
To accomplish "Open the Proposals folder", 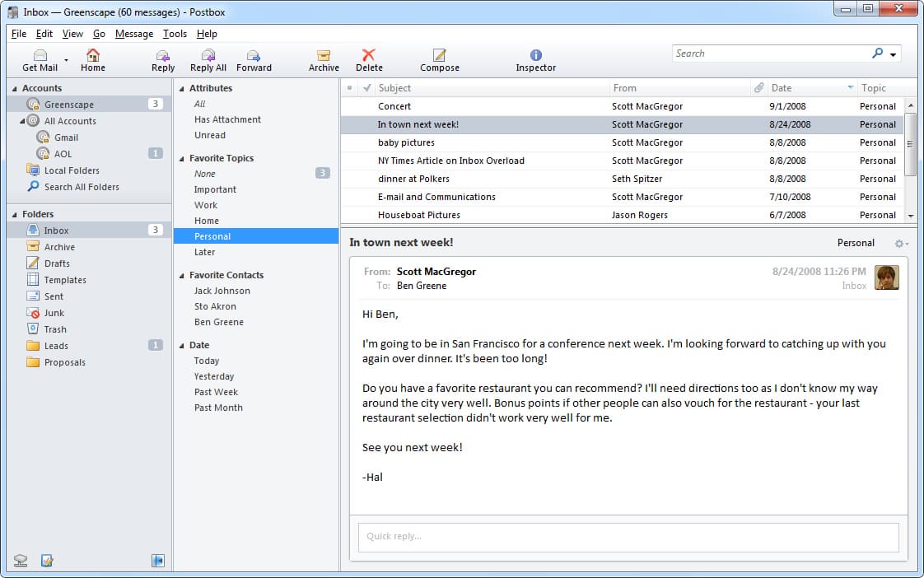I will [88, 362].
